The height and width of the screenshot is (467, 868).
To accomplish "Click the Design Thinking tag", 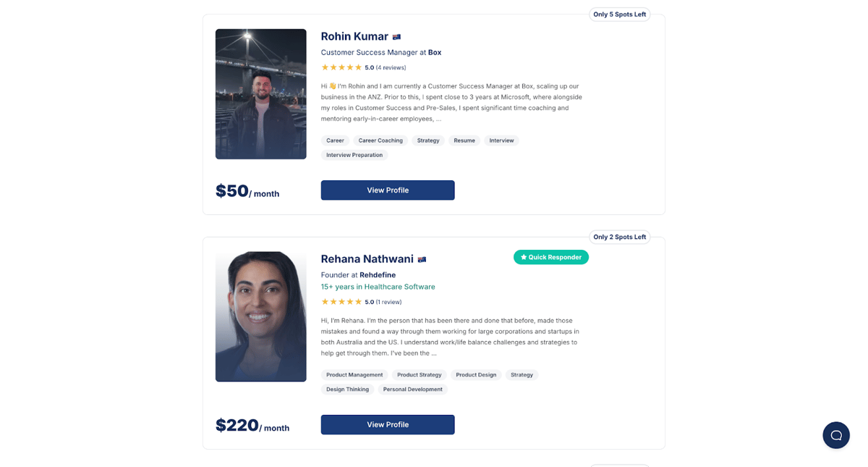I will [347, 389].
